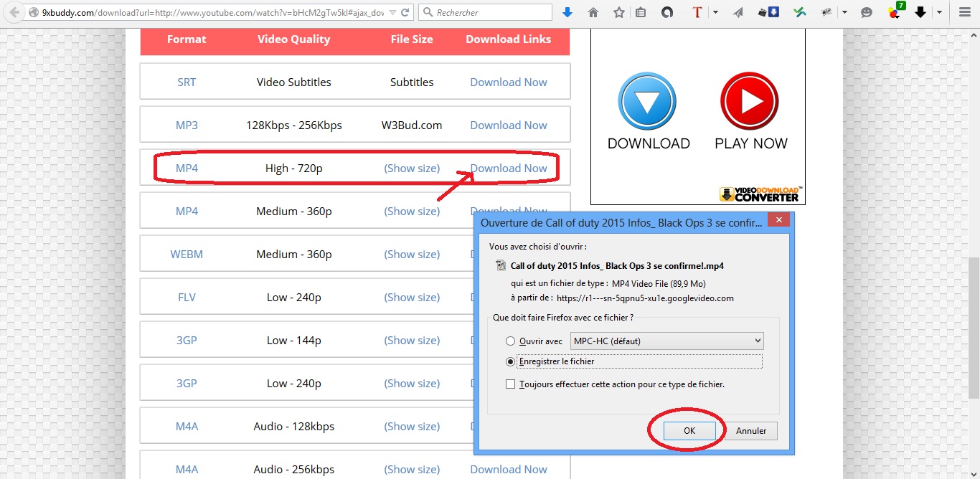Screen dimensions: 980x479
Task: Click the red PLAY NOW ad icon
Action: tap(750, 101)
